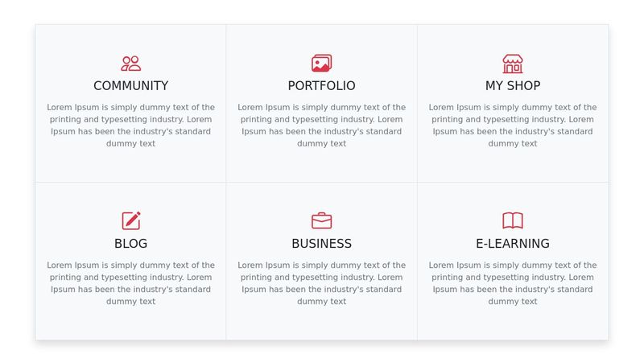Click the Blog pencil-edit icon
The height and width of the screenshot is (362, 644).
pos(131,220)
